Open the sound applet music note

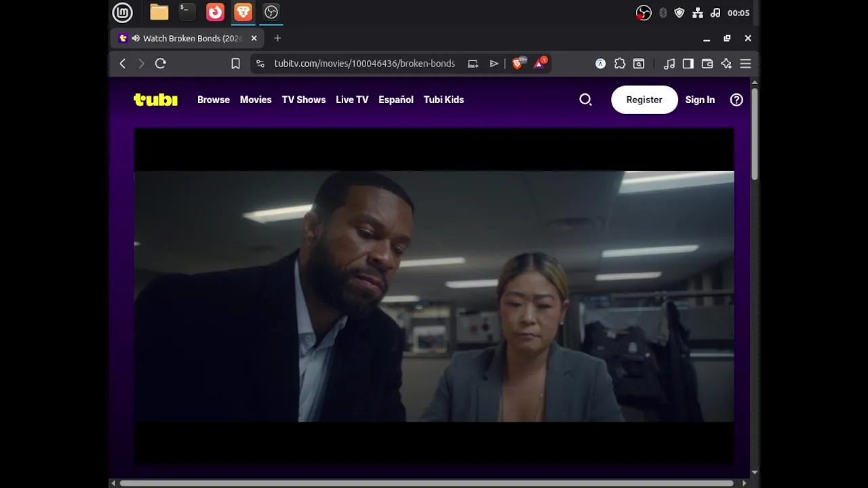tap(715, 13)
